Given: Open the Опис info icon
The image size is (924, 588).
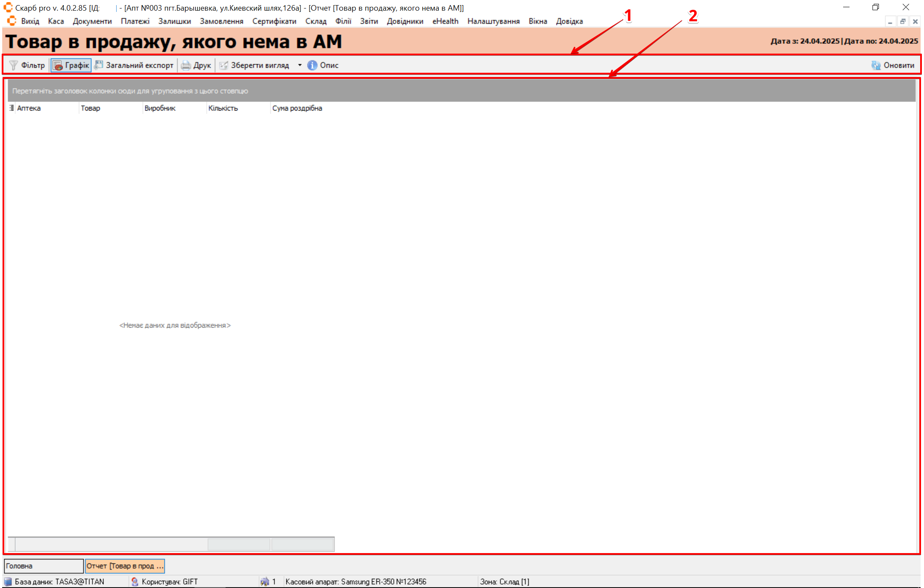Looking at the screenshot, I should pyautogui.click(x=312, y=65).
